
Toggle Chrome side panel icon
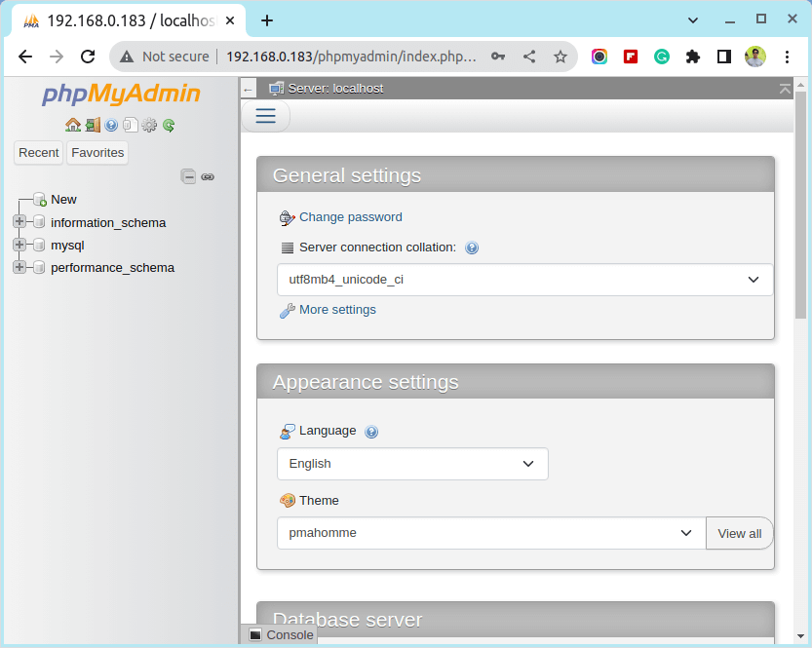[x=724, y=57]
